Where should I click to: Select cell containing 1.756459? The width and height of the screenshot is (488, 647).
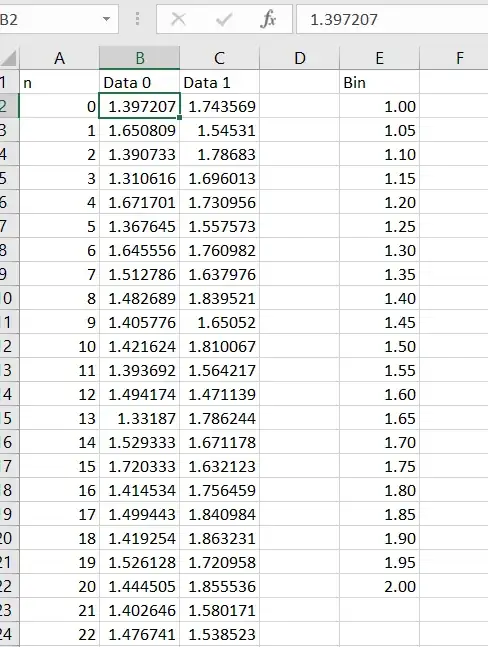click(x=219, y=490)
